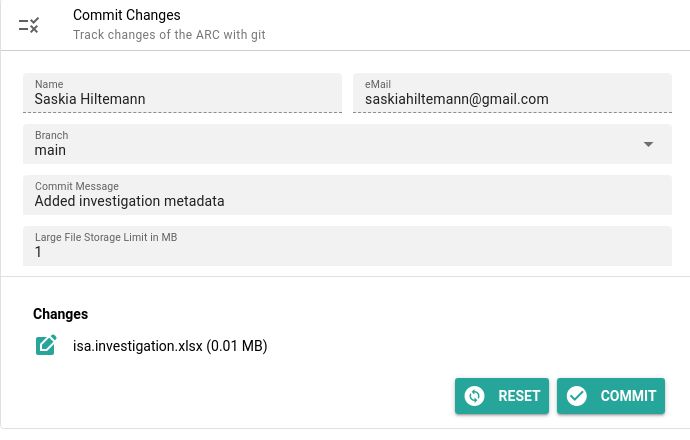Focus the Name field with Saskia Hiltemann
Screen dimensions: 690x440
(x=182, y=93)
